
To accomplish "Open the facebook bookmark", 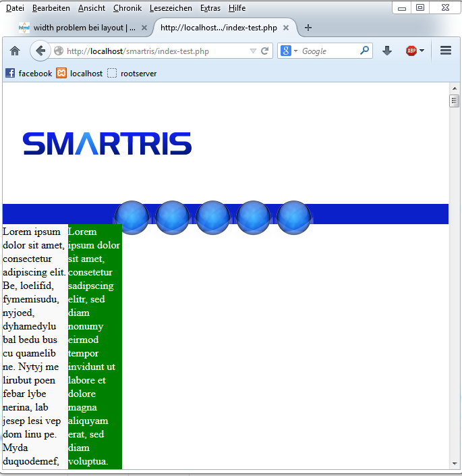I will [29, 73].
